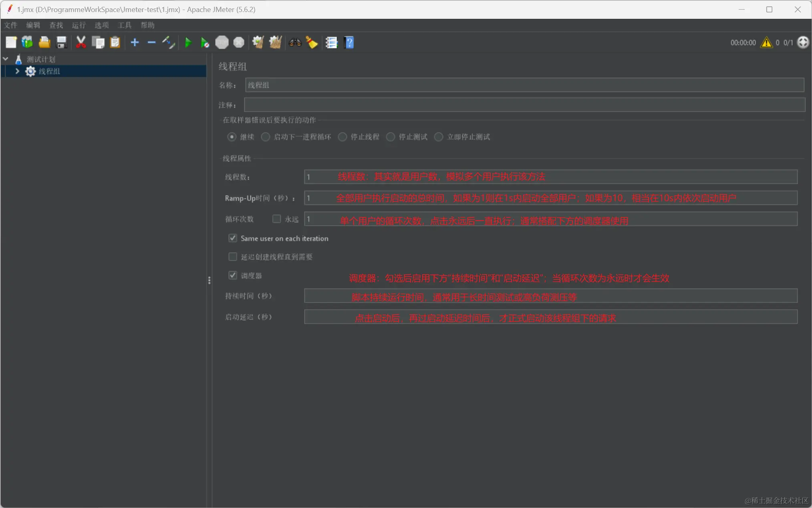The image size is (812, 508).
Task: Click the green Start test run icon
Action: click(x=188, y=42)
